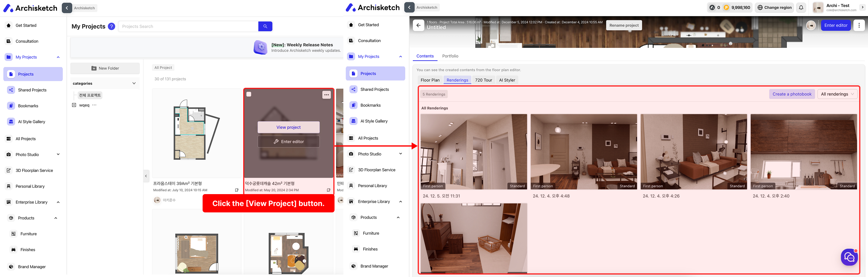This screenshot has height=277, width=868.
Task: Open three-dot menu on hovered project card
Action: pos(327,95)
